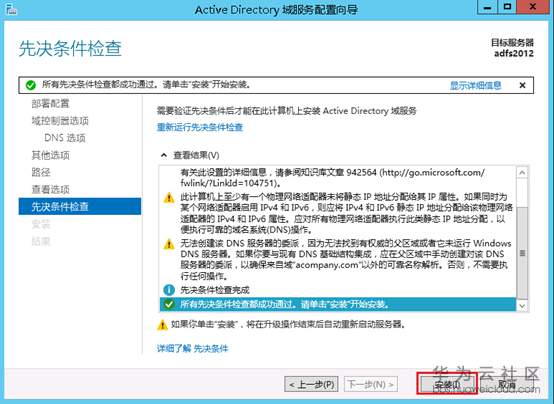Click the 安装(I) install button

click(447, 384)
